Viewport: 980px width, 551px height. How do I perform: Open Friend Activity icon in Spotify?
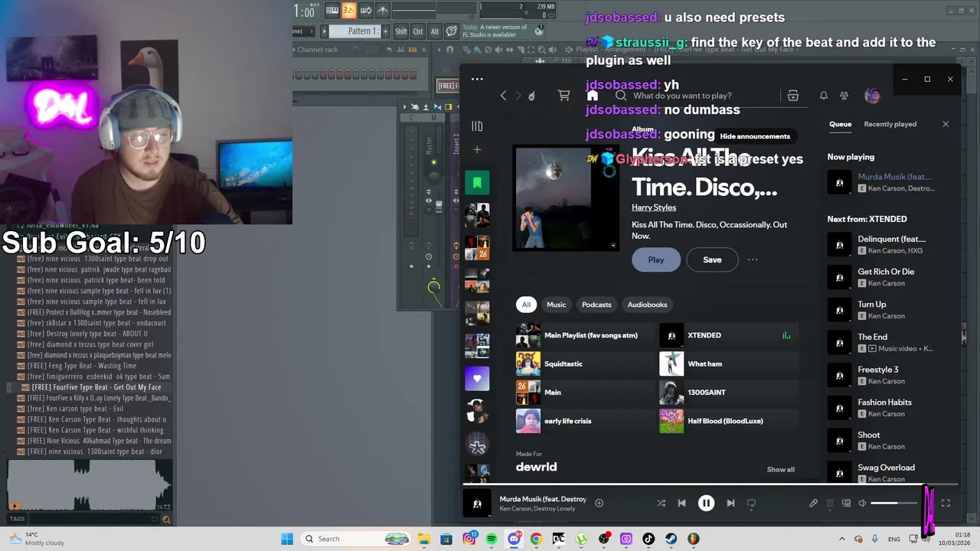click(844, 96)
